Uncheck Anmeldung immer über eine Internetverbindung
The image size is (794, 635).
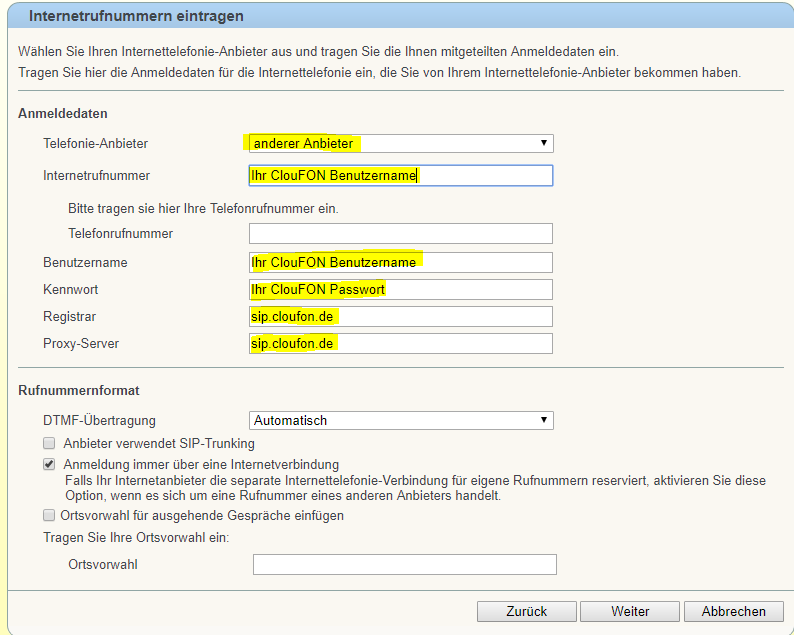pyautogui.click(x=49, y=464)
